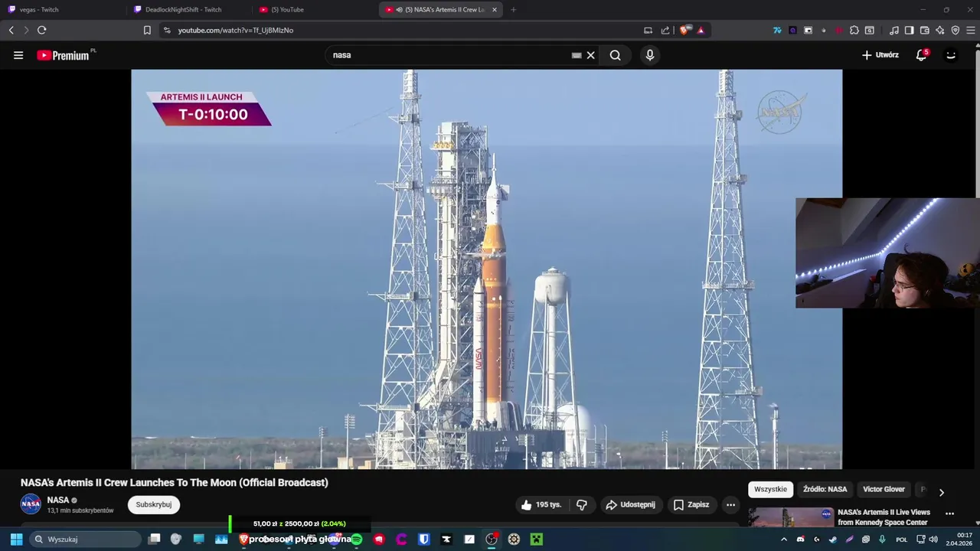Open a new browser tab with plus
The image size is (980, 551).
click(x=513, y=10)
